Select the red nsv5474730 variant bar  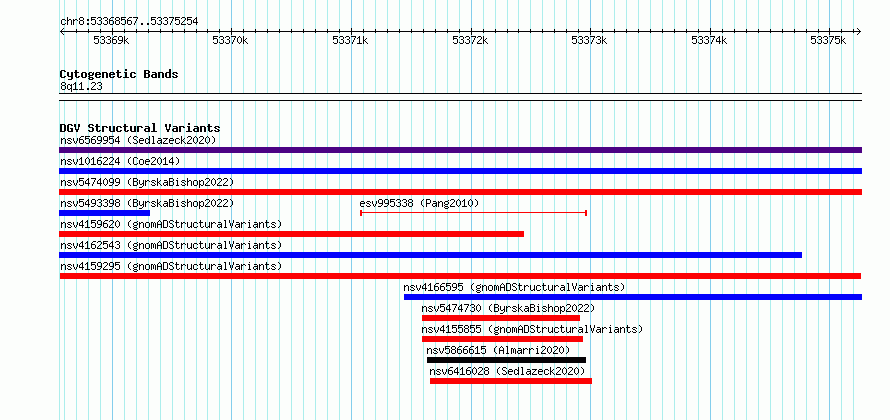501,318
